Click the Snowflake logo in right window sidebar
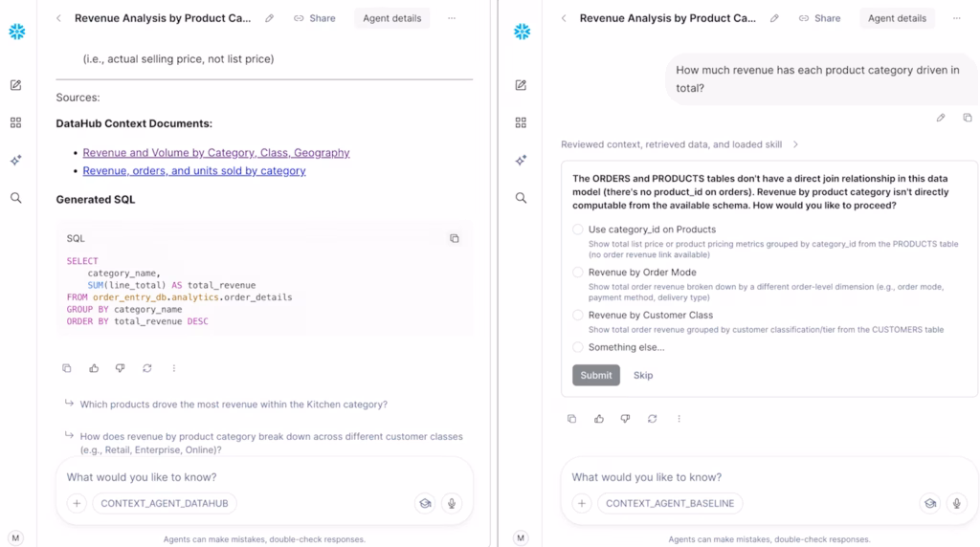The height and width of the screenshot is (547, 980). click(522, 32)
